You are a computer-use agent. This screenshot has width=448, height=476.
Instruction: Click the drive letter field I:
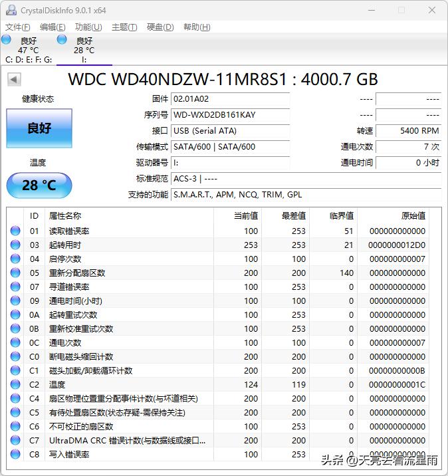(230, 163)
